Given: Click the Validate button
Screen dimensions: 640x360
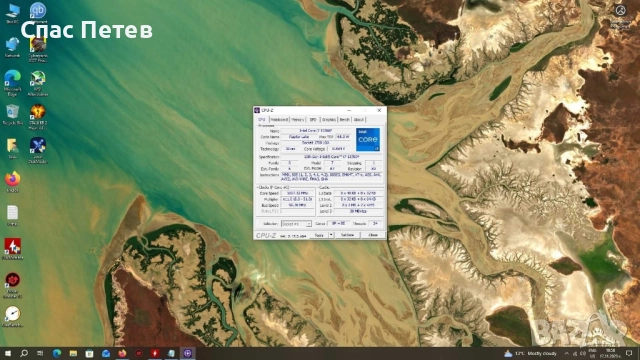Looking at the screenshot, I should tap(347, 235).
